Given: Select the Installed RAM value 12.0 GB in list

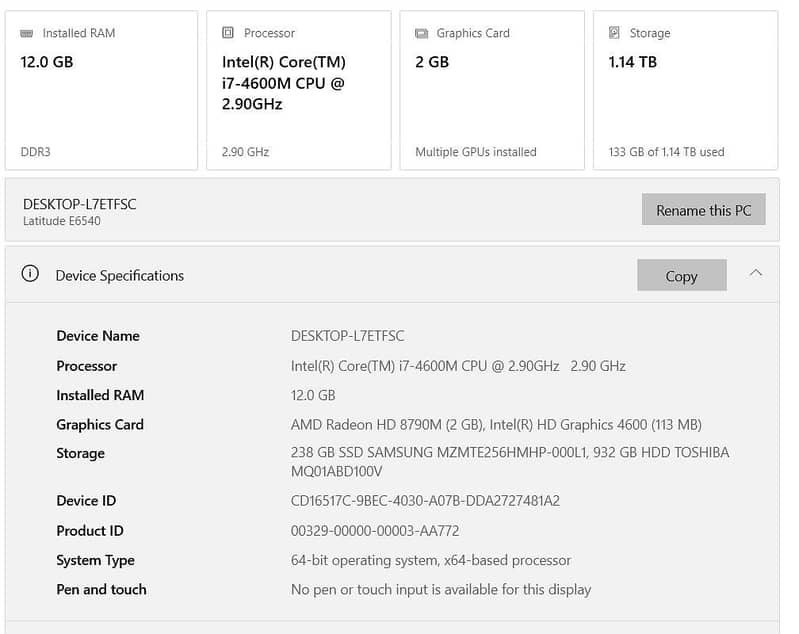Looking at the screenshot, I should click(313, 395).
